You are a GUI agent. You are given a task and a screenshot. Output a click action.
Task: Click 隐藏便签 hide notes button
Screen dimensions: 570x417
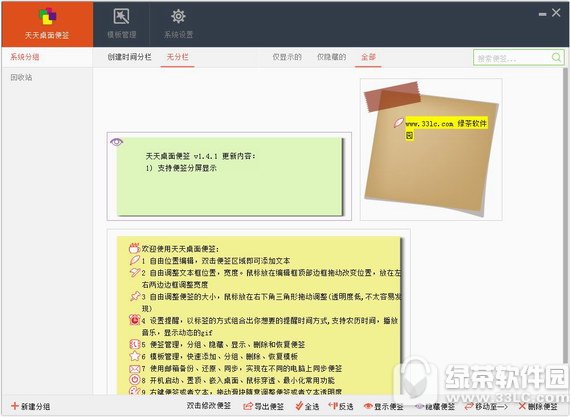point(435,406)
